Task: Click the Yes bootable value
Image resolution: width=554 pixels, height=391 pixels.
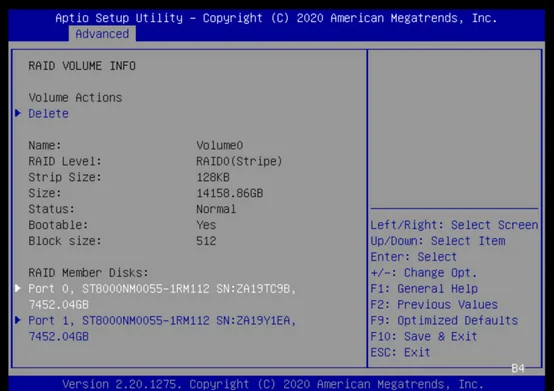Action: tap(206, 225)
